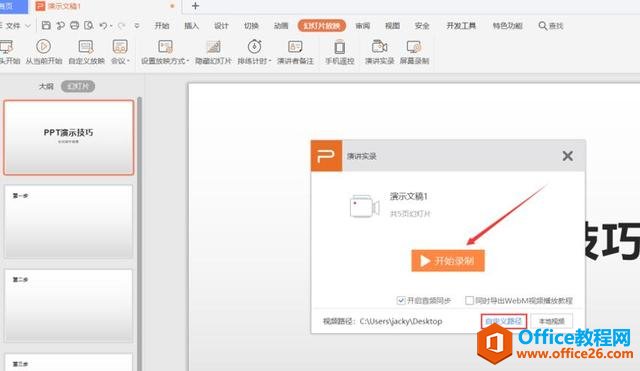Open the Special Features (特色功能) tab

pos(507,26)
